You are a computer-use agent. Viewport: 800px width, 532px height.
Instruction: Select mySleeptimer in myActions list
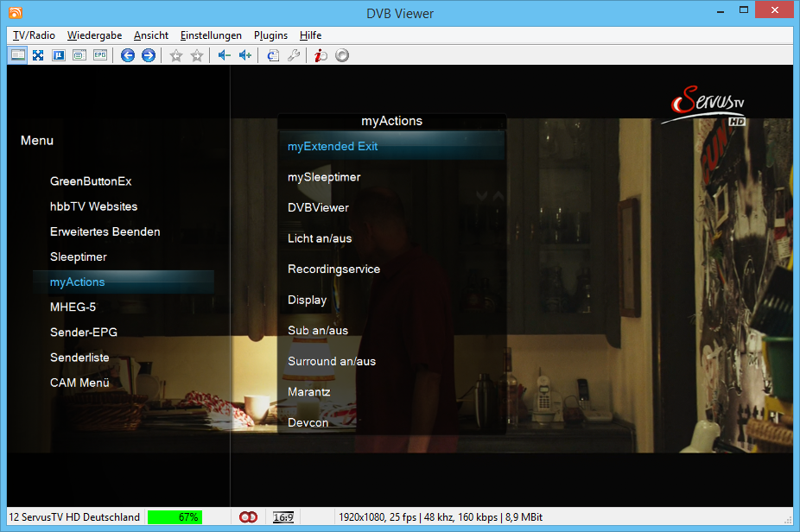point(324,177)
